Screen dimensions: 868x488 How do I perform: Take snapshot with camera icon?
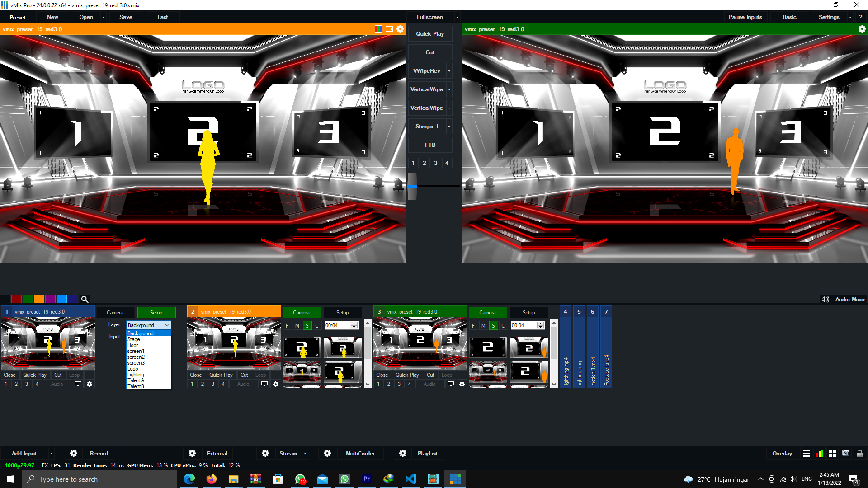[846, 453]
